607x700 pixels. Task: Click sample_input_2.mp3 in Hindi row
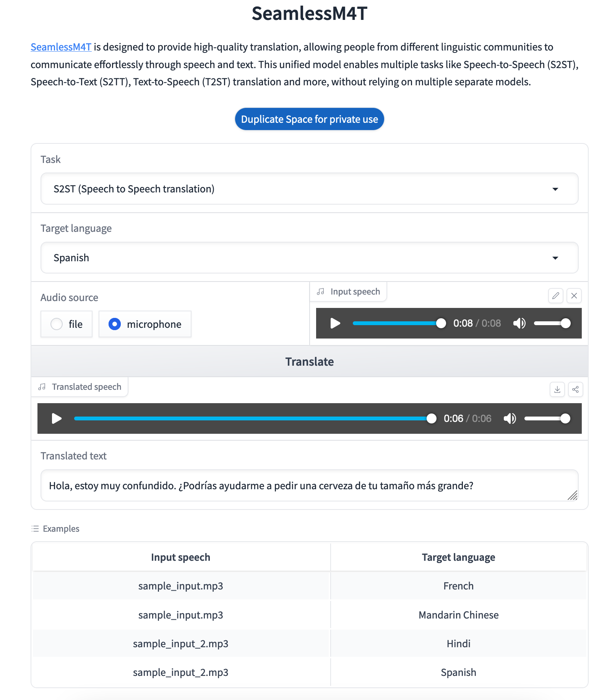181,643
